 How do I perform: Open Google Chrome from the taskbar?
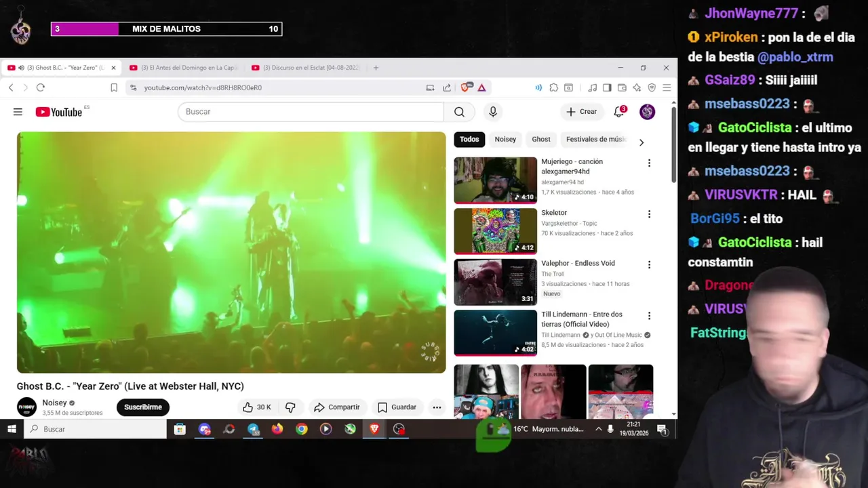[x=301, y=429]
